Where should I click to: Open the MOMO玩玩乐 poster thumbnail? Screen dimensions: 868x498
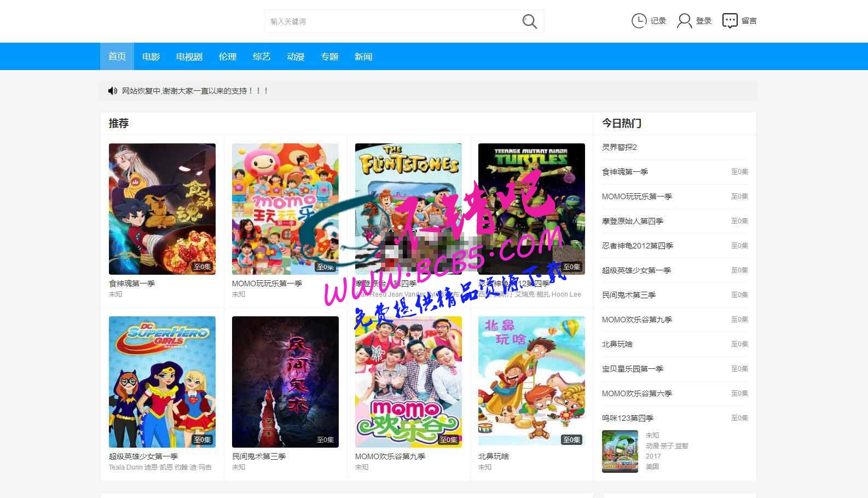pos(285,209)
